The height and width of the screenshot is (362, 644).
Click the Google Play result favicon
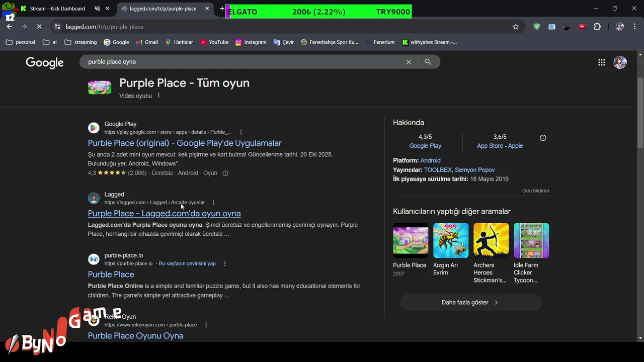pos(94,128)
